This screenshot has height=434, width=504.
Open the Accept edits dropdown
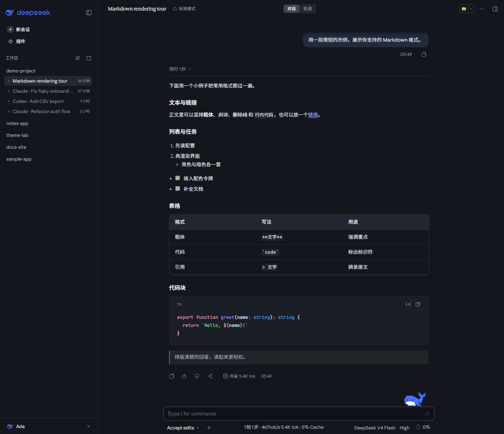[x=183, y=428]
